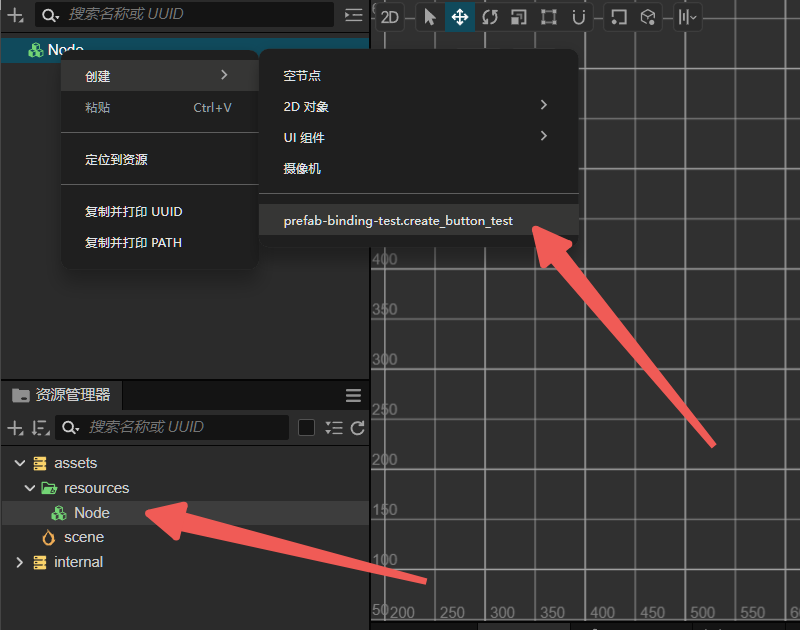
Task: Click the 粘贴 menu entry
Action: point(160,107)
